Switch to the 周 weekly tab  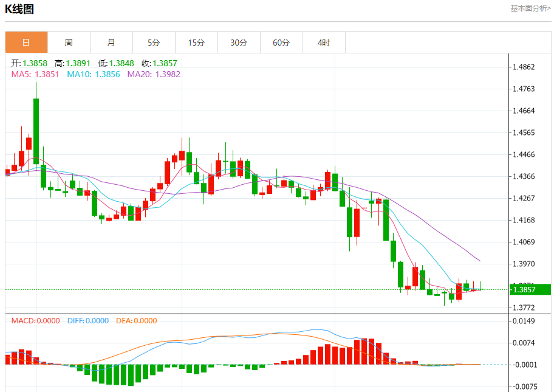pyautogui.click(x=69, y=43)
